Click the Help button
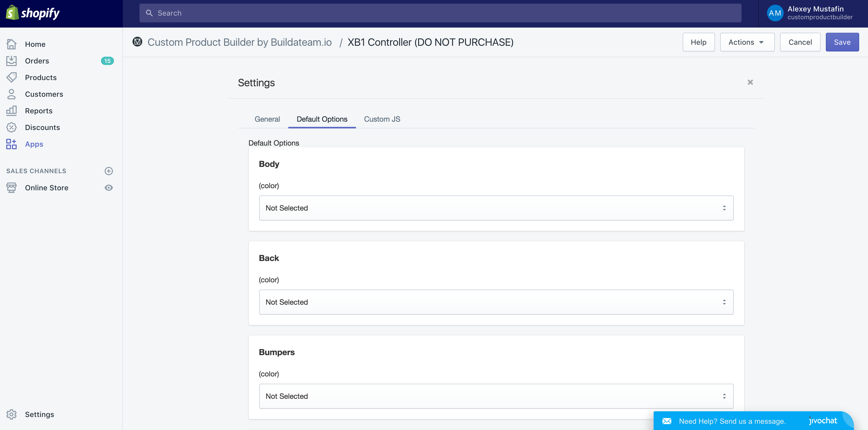 click(699, 42)
